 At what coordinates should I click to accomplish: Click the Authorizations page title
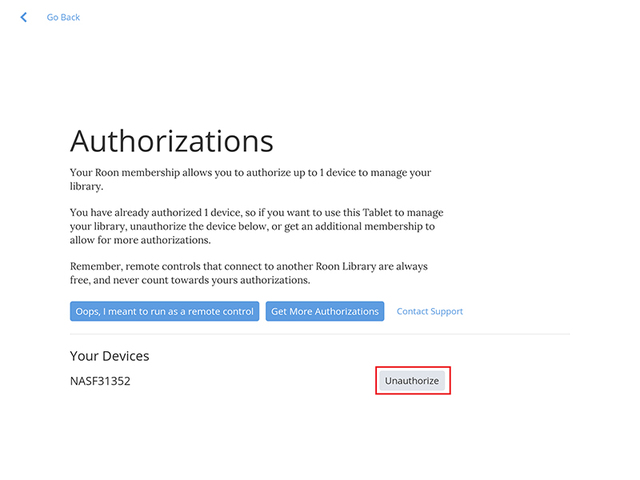pyautogui.click(x=171, y=141)
